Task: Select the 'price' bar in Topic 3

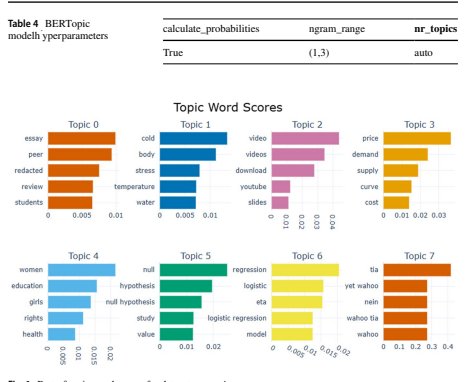Action: click(x=417, y=138)
